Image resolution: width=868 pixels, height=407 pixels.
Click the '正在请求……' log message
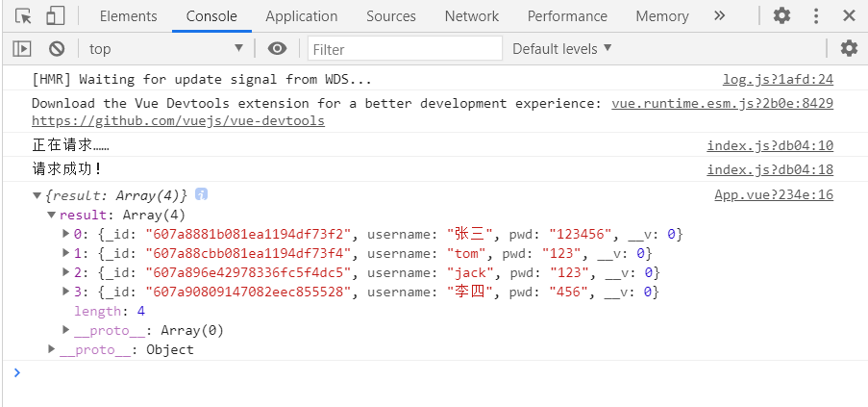click(x=70, y=145)
